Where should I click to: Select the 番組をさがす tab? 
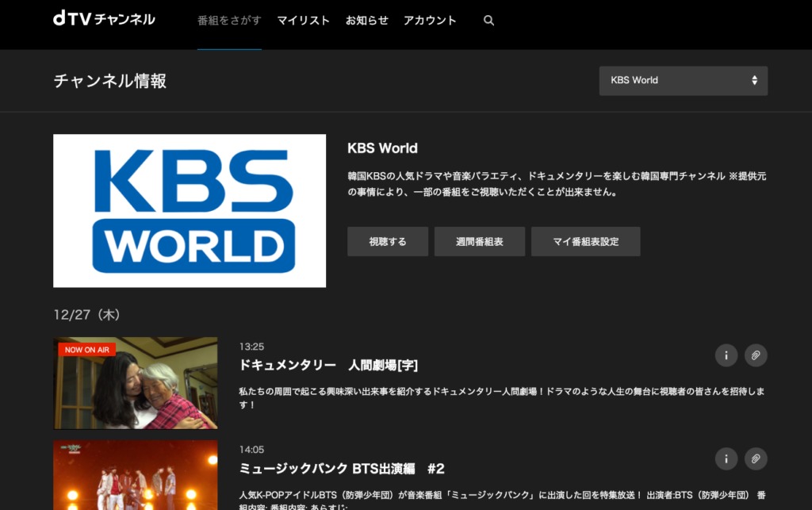pos(229,21)
